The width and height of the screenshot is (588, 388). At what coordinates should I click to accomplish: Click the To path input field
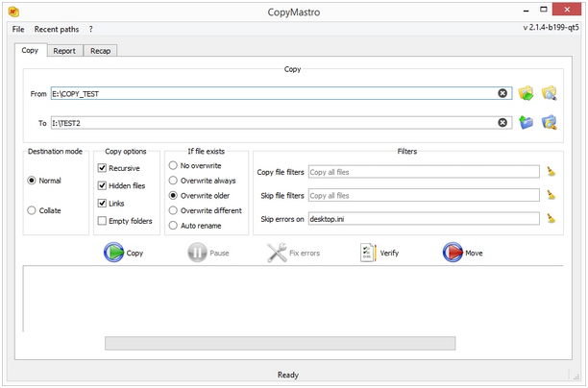point(282,123)
